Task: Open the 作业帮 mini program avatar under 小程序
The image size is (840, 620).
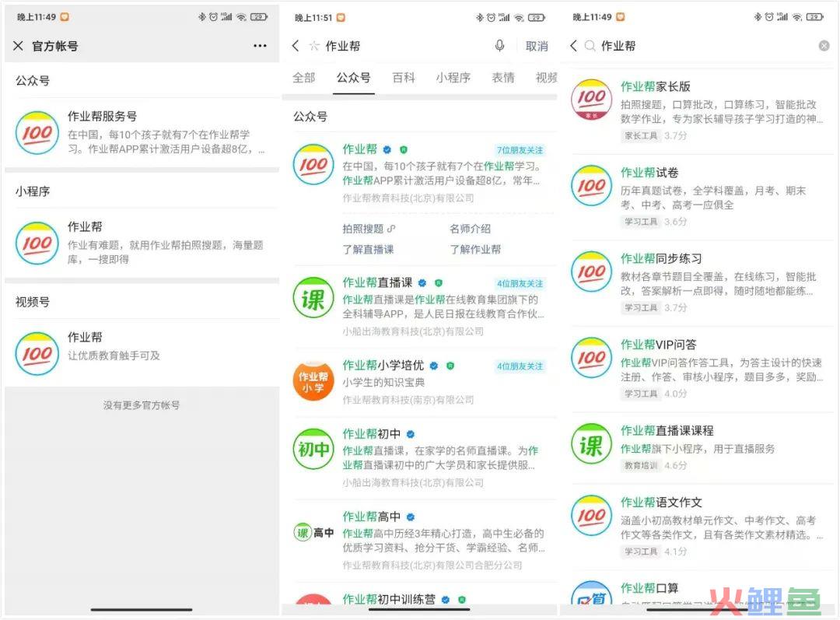Action: click(x=37, y=243)
